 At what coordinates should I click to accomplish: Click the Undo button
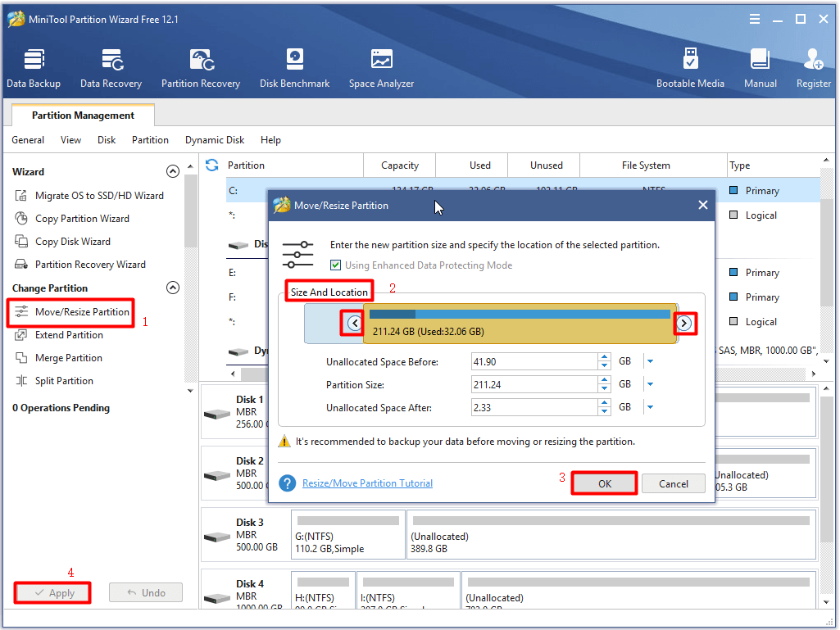pos(146,593)
